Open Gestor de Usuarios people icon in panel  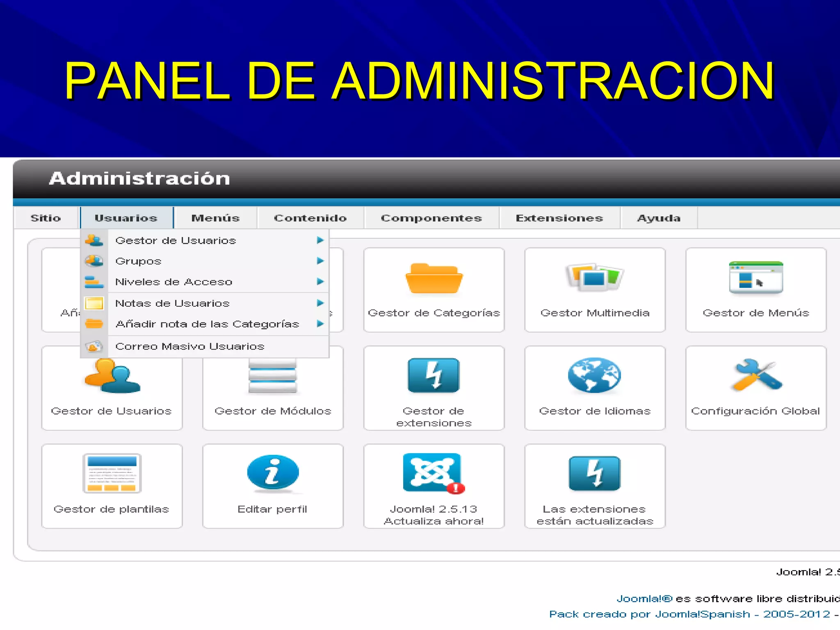pos(112,376)
